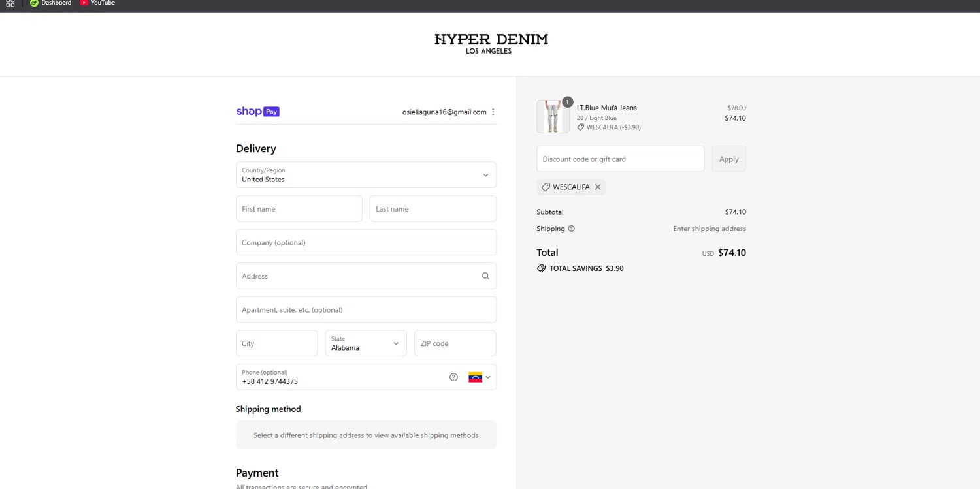Click the LT.Blue Mufa Jeans product thumbnail
The image size is (980, 489).
553,117
